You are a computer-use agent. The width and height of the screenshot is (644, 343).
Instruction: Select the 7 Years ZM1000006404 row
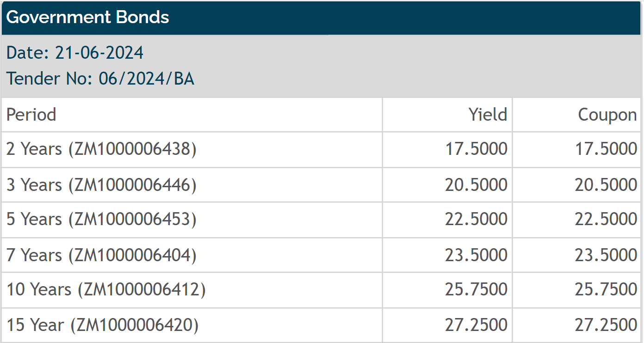point(322,255)
